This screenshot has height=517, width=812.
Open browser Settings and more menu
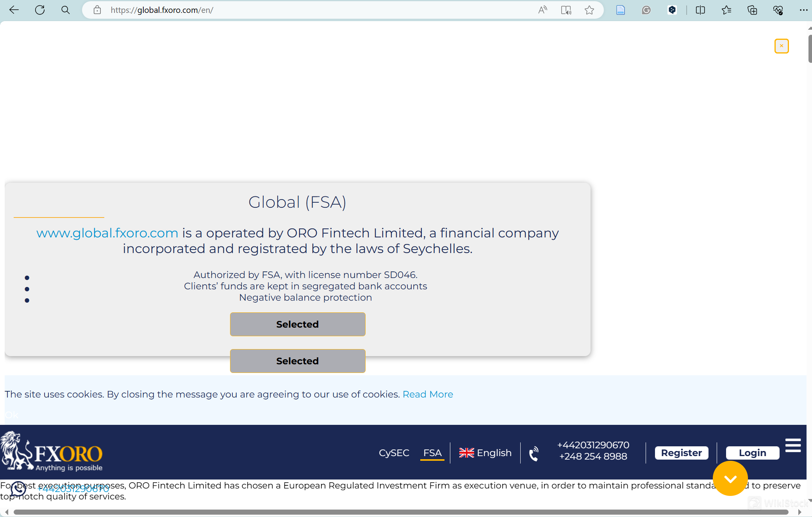tap(803, 10)
